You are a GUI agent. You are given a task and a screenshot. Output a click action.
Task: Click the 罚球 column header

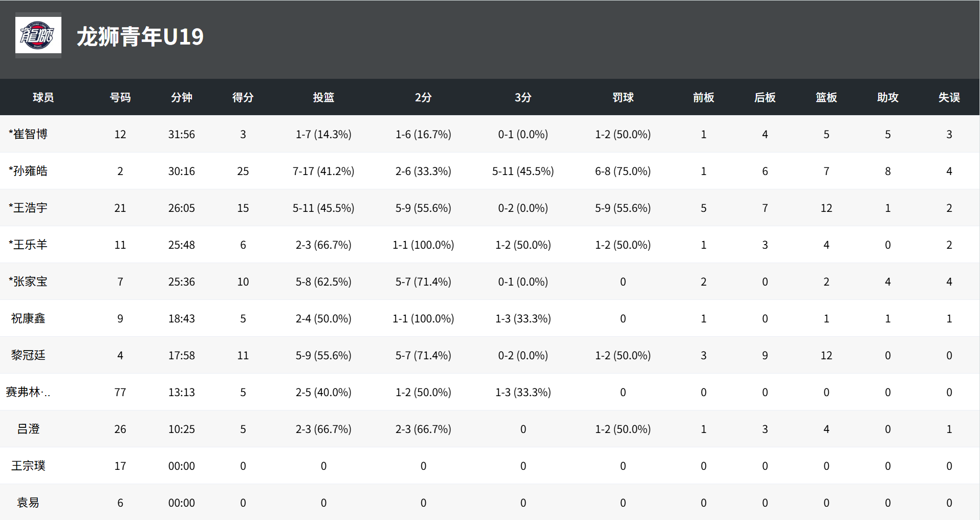(x=623, y=97)
